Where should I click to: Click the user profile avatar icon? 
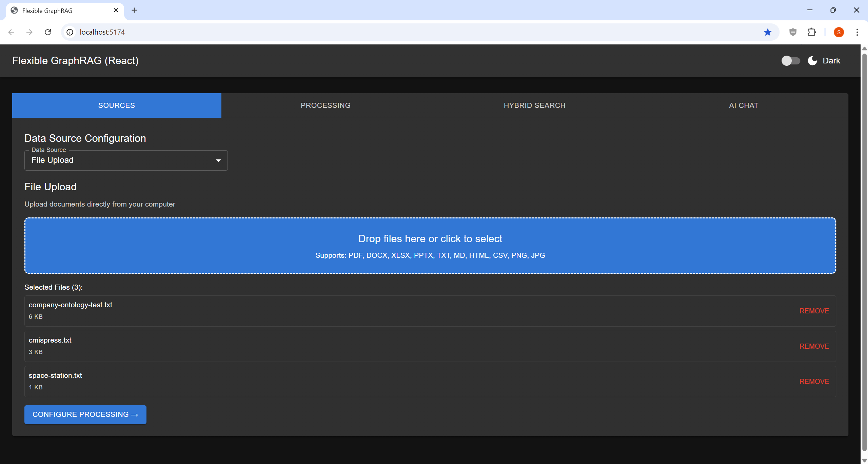(x=839, y=32)
